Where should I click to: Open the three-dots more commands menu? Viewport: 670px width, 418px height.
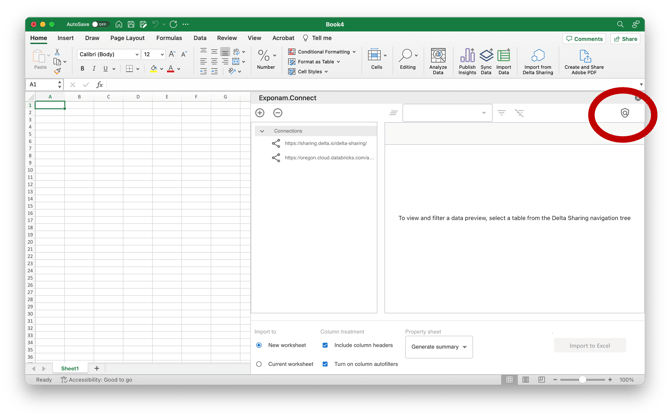point(185,24)
